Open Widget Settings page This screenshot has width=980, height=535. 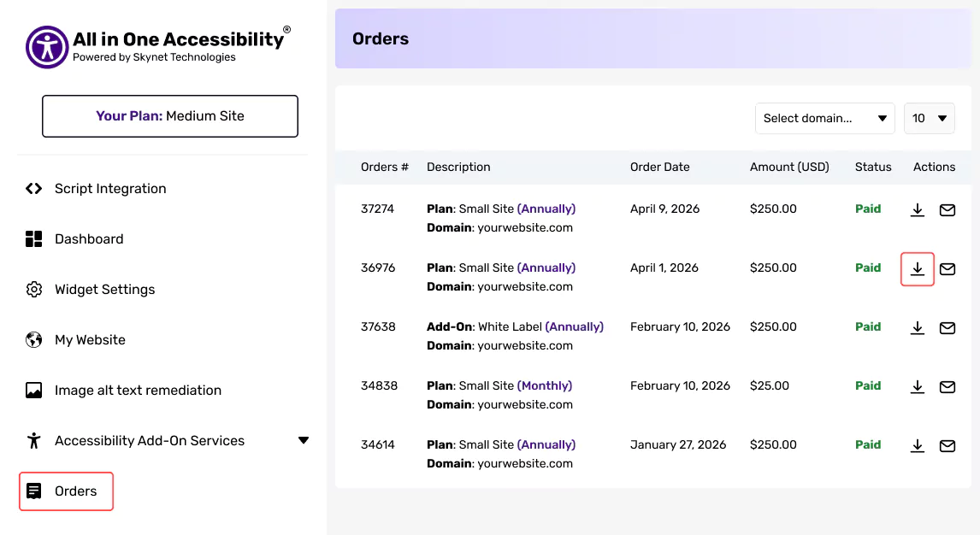104,290
